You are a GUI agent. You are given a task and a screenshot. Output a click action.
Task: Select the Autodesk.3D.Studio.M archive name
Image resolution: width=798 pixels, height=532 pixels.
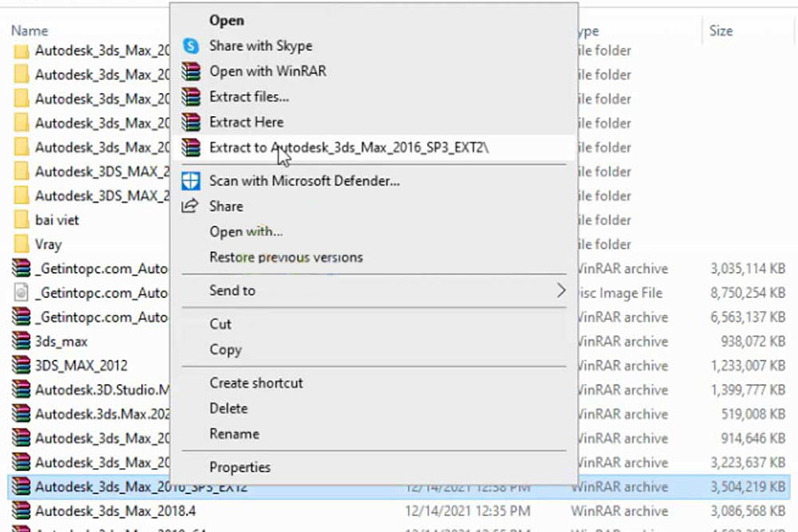point(102,389)
